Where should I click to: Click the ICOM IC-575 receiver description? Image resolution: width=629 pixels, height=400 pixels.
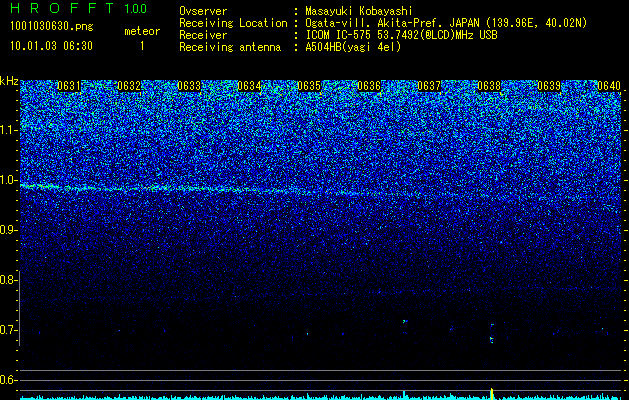[x=401, y=35]
